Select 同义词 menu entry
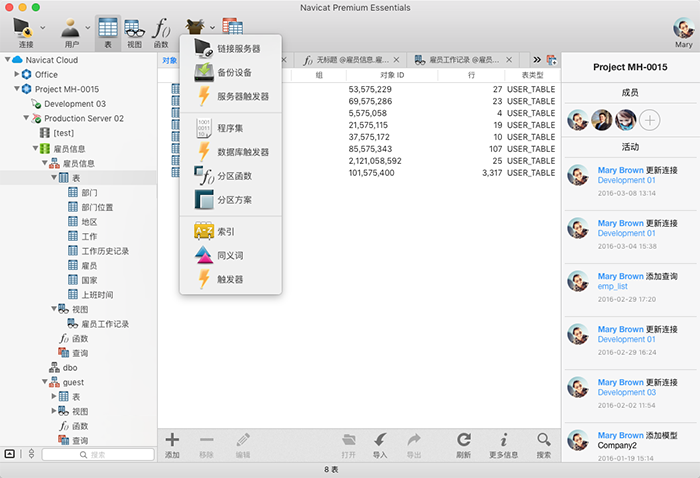This screenshot has width=700, height=478. pyautogui.click(x=230, y=255)
